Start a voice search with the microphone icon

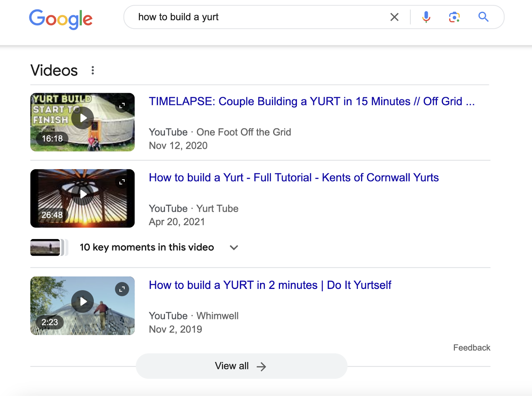point(426,17)
